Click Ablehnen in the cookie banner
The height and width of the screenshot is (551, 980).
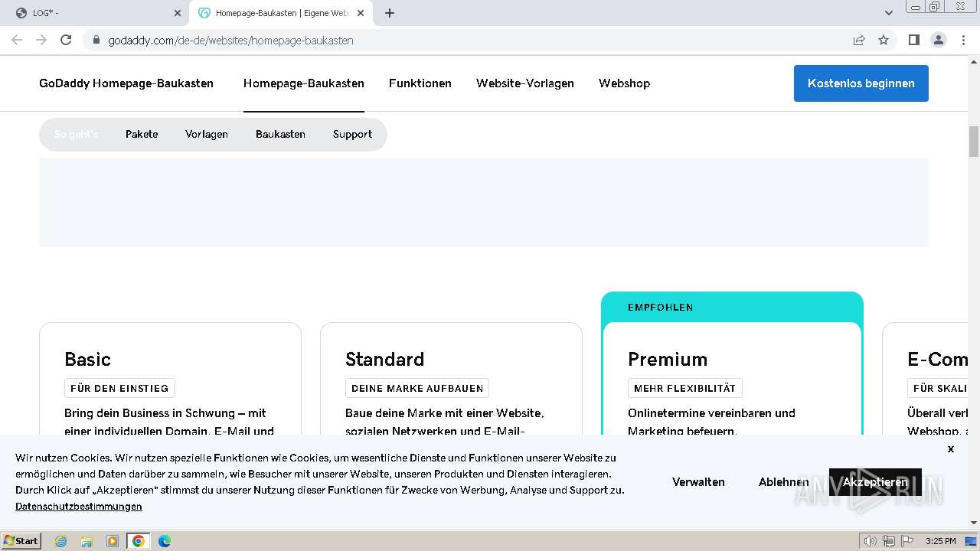(783, 482)
